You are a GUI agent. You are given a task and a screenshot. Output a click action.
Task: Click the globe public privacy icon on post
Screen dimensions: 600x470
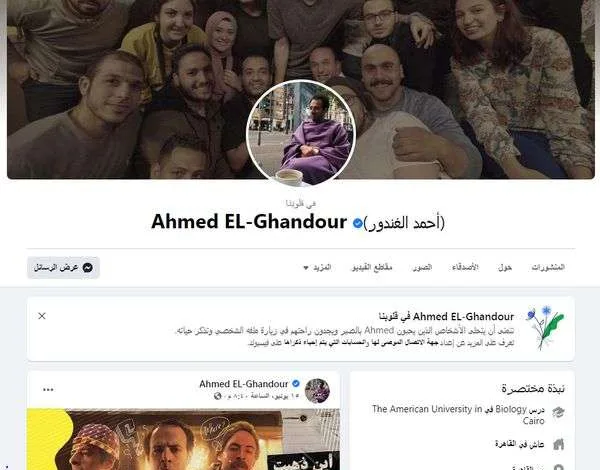pyautogui.click(x=218, y=396)
